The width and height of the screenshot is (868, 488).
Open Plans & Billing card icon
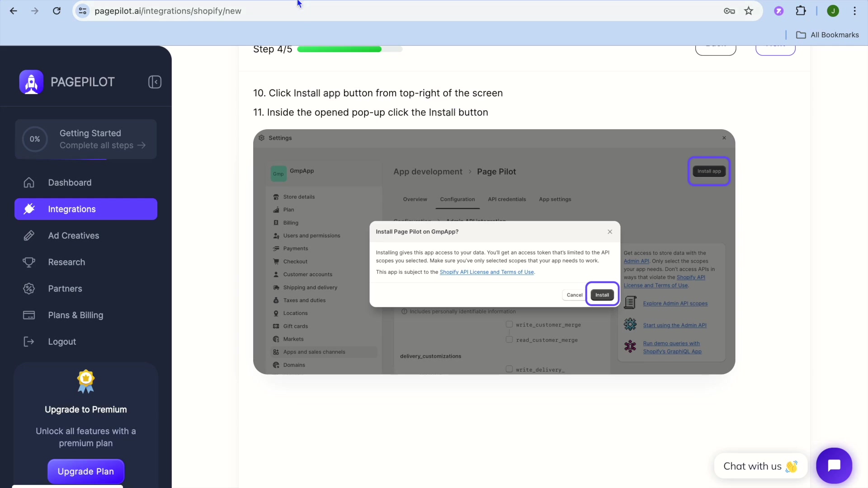pyautogui.click(x=29, y=315)
